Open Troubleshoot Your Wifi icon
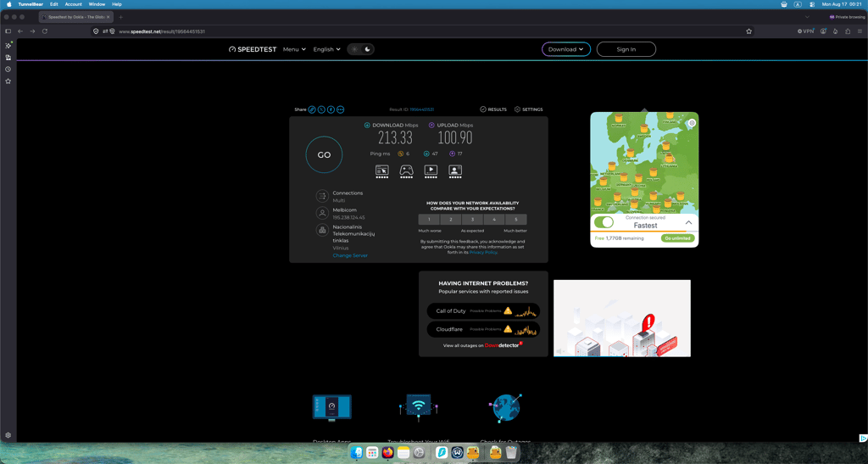 (x=419, y=406)
